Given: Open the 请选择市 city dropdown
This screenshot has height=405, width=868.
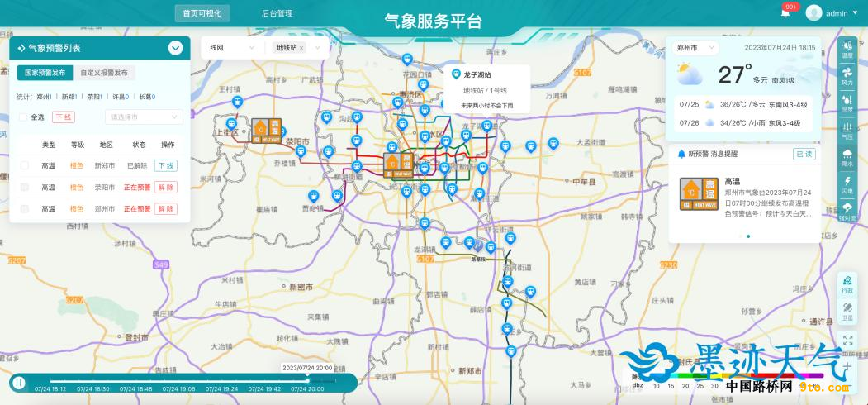Looking at the screenshot, I should pyautogui.click(x=144, y=117).
